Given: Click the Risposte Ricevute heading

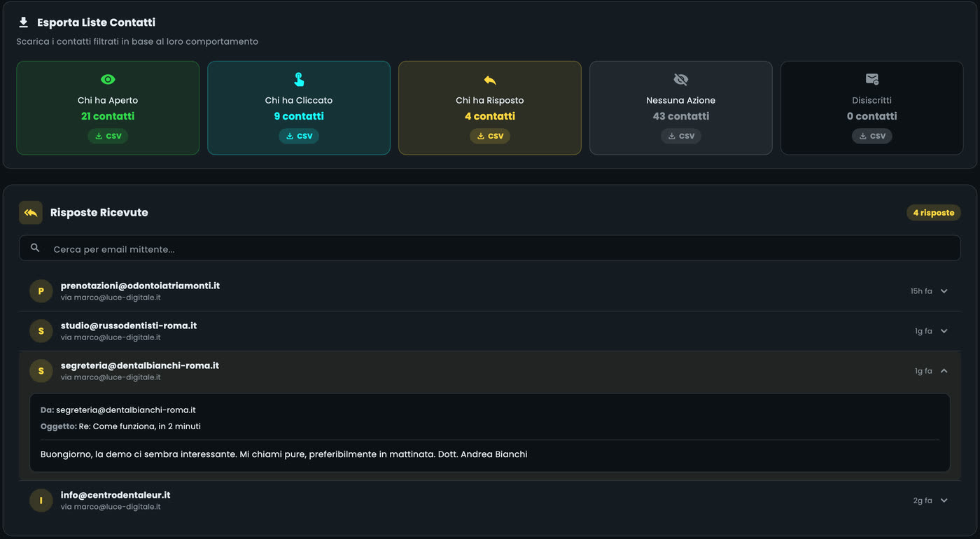Looking at the screenshot, I should point(99,213).
